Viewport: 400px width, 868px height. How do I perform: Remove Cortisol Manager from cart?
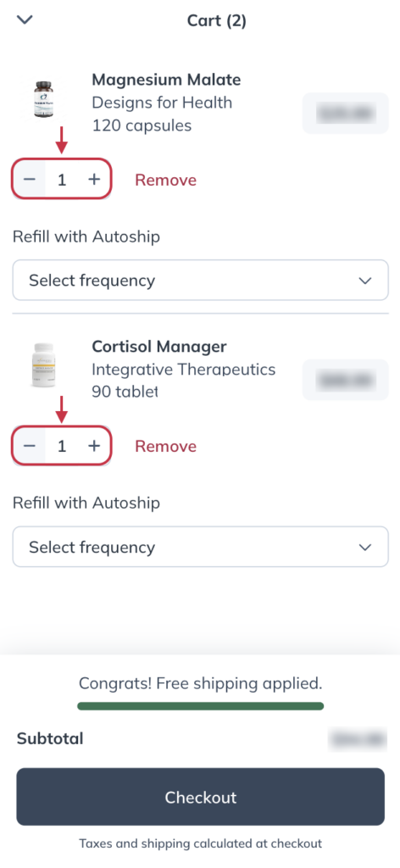tap(165, 446)
